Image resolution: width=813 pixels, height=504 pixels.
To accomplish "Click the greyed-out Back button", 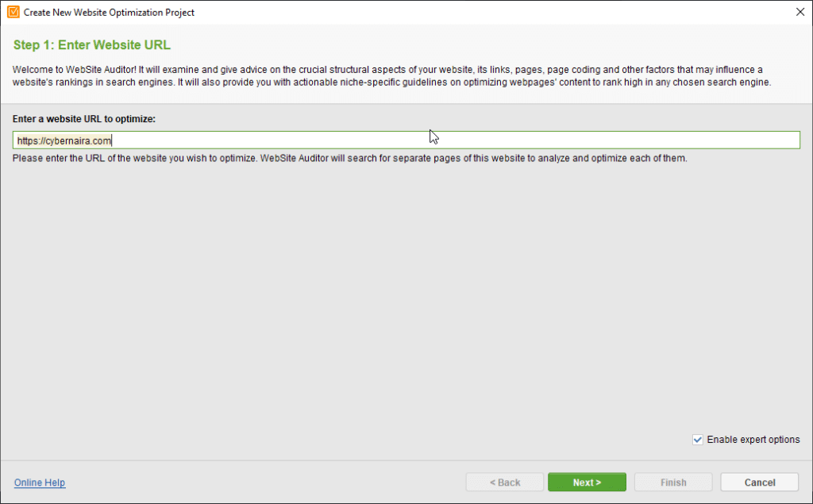I will click(x=504, y=483).
